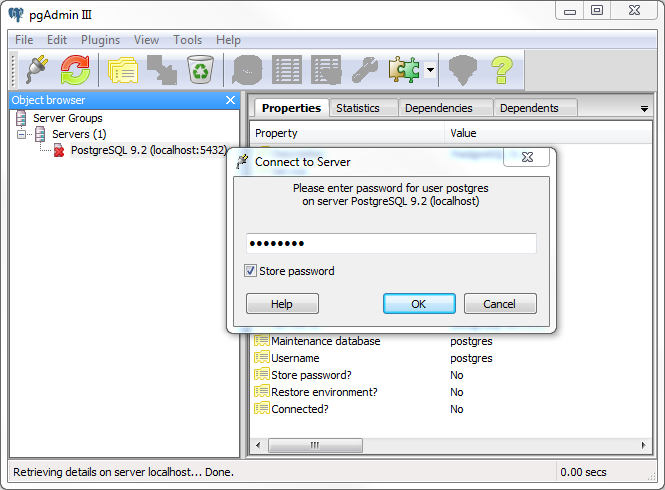Collapse the Servers (1) tree node

(22, 134)
